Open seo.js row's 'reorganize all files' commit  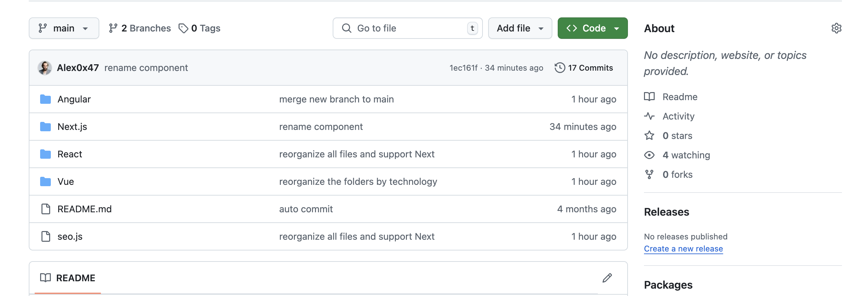point(356,236)
